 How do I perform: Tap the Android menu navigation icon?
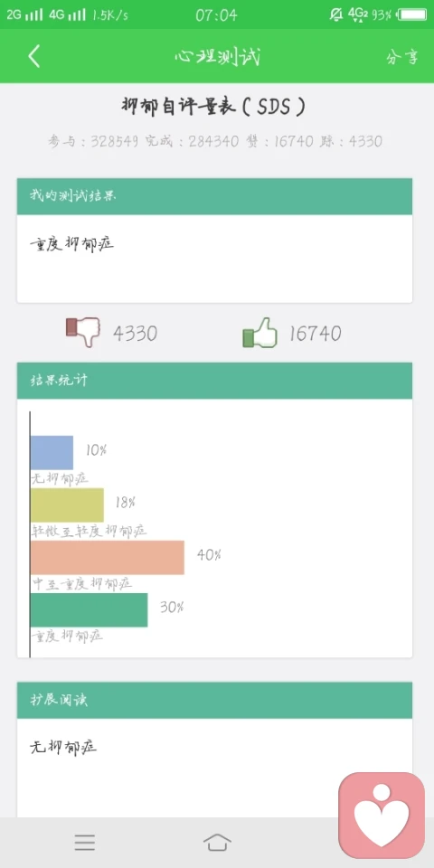[x=85, y=843]
